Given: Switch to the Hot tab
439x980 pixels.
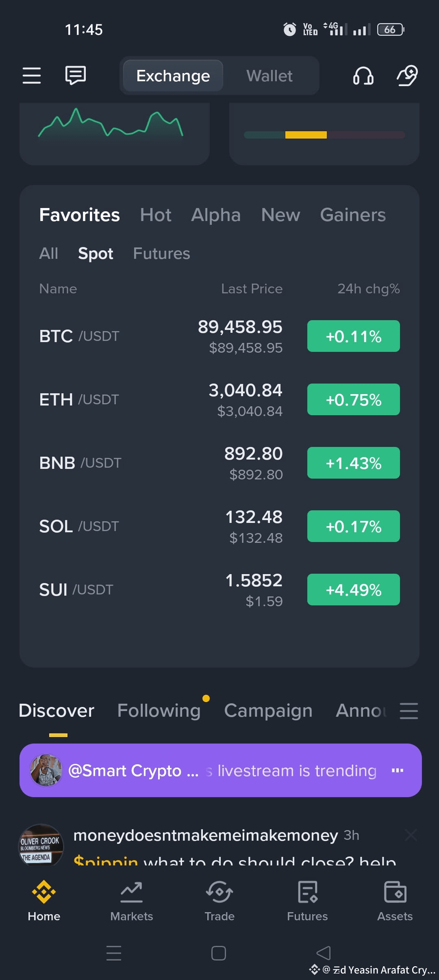Looking at the screenshot, I should (x=156, y=215).
